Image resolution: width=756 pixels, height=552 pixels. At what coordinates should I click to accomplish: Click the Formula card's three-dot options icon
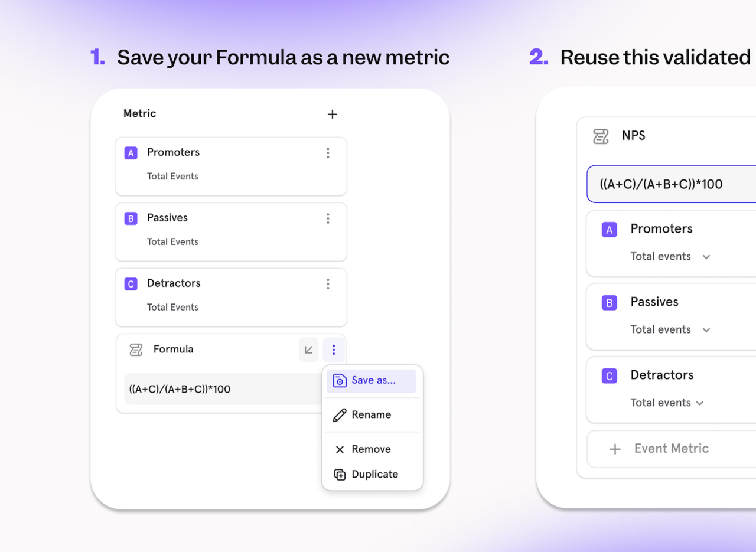point(334,350)
